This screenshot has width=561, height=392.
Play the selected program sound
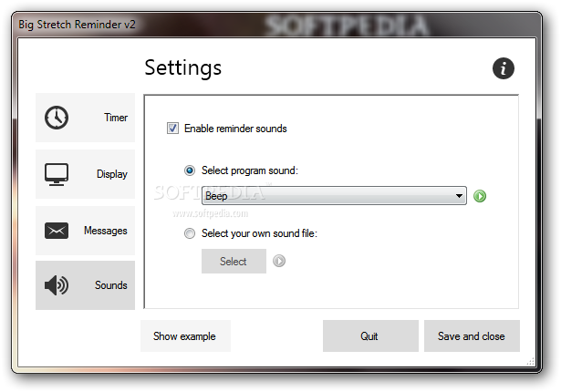(x=480, y=196)
